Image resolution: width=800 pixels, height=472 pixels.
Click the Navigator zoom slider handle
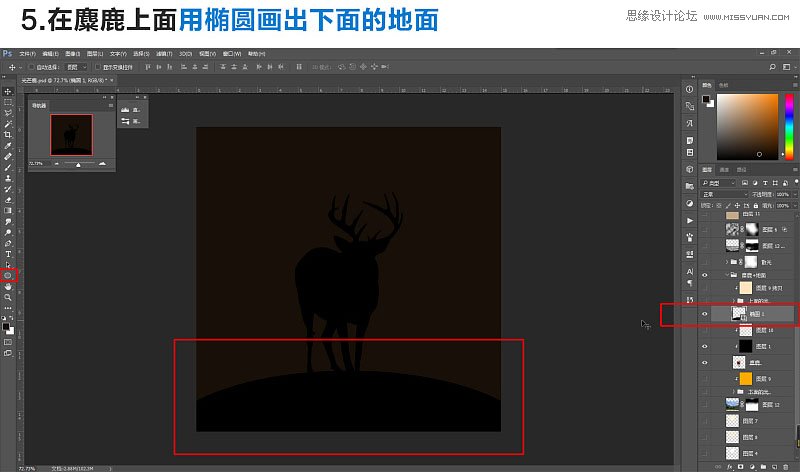(78, 164)
